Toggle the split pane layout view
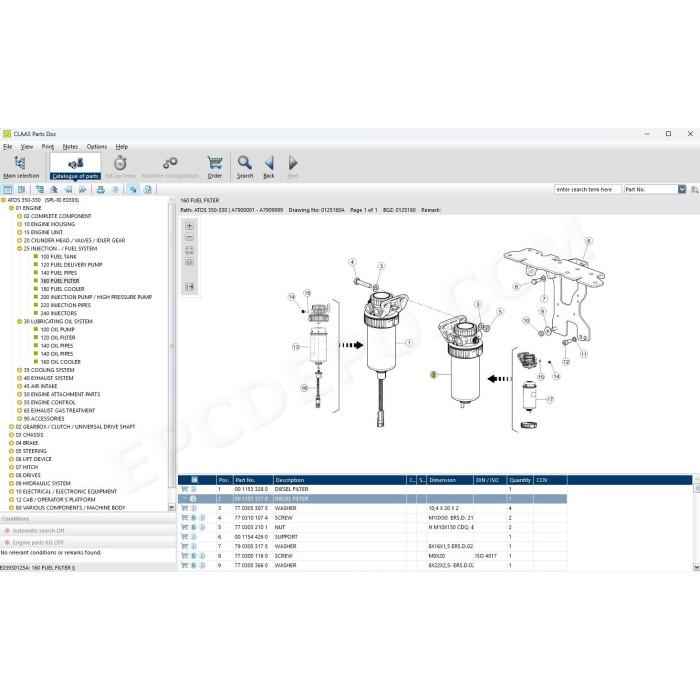This screenshot has width=700, height=700. [21, 190]
